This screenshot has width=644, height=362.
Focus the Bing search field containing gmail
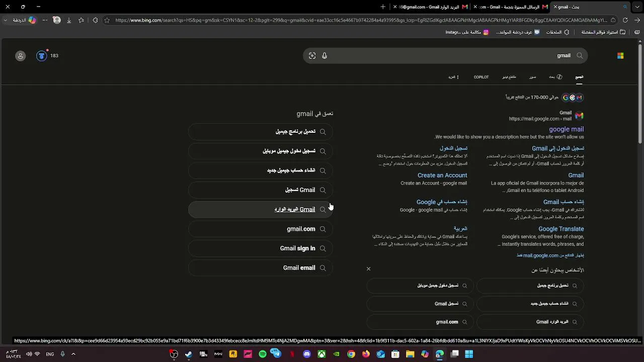(445, 56)
